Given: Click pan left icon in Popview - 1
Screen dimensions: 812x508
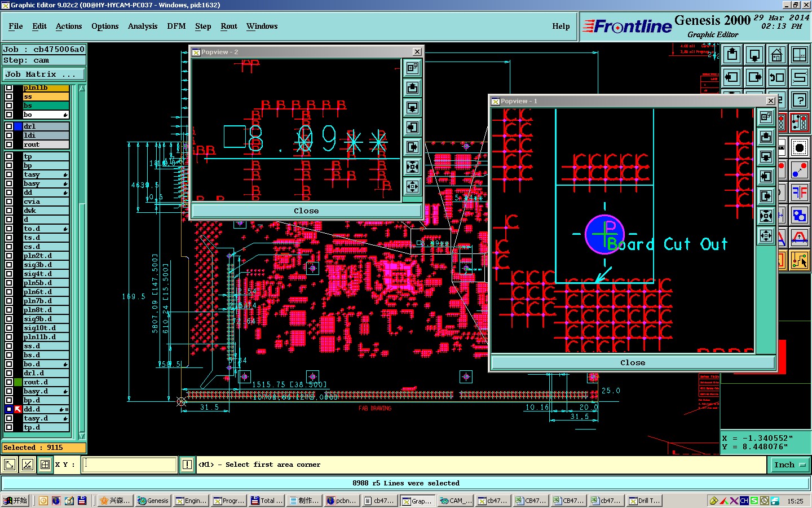Looking at the screenshot, I should pos(766,176).
